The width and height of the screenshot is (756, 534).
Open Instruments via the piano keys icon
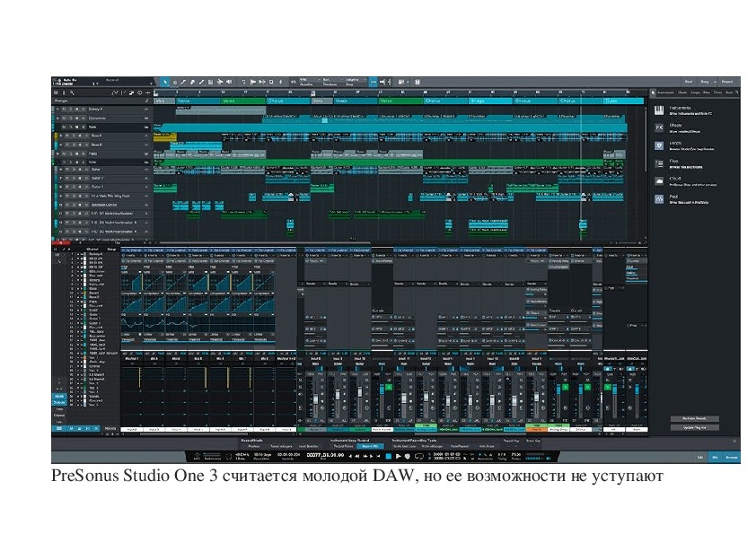pyautogui.click(x=659, y=110)
